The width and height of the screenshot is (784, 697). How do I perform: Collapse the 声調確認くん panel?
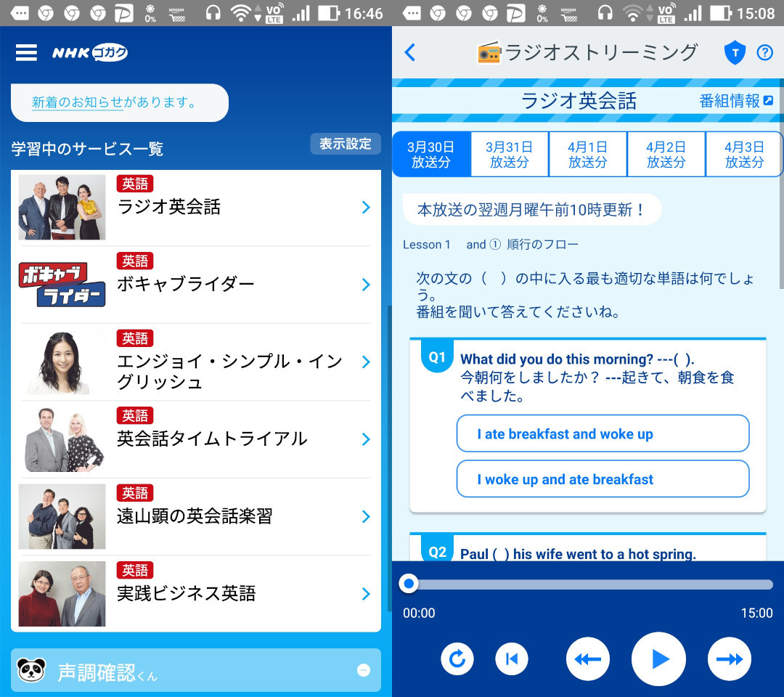point(364,671)
